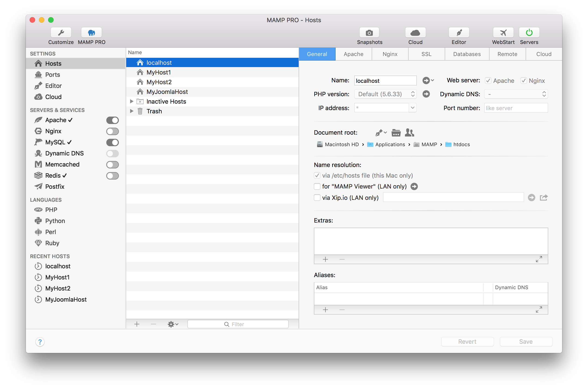The image size is (588, 390).
Task: Open the Cloud toolbar icon
Action: [415, 33]
